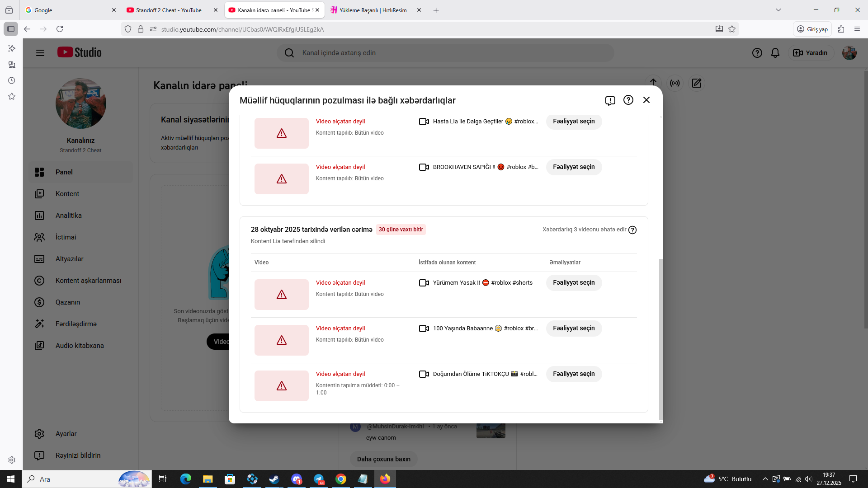
Task: Switch to Standoff 2 Cheat - YouTube tab
Action: click(172, 10)
